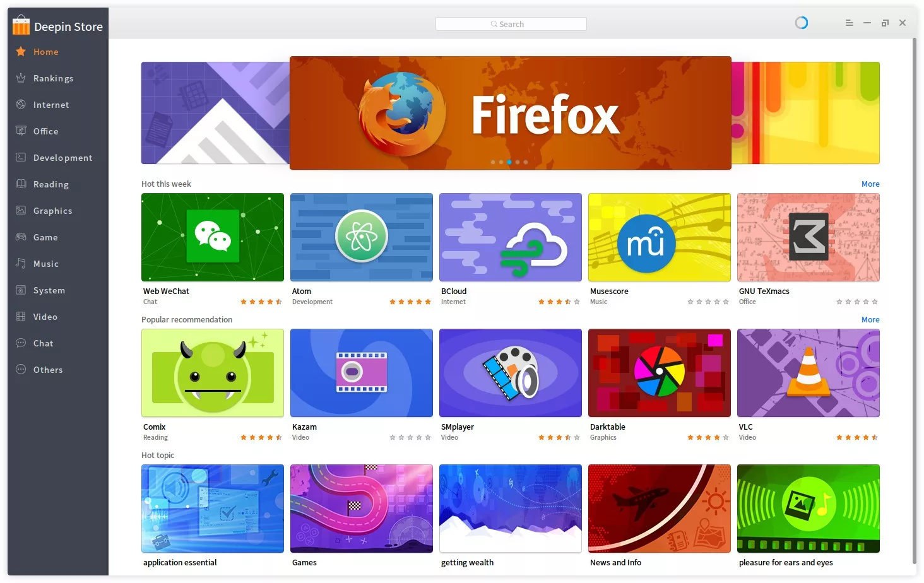Open the Graphics picture icon category
924x583 pixels.
coord(21,211)
